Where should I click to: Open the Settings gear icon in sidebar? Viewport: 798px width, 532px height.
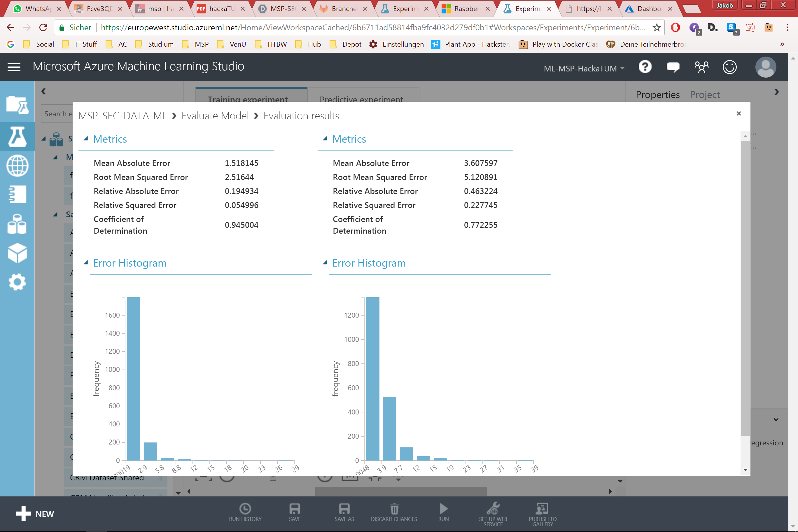(17, 282)
